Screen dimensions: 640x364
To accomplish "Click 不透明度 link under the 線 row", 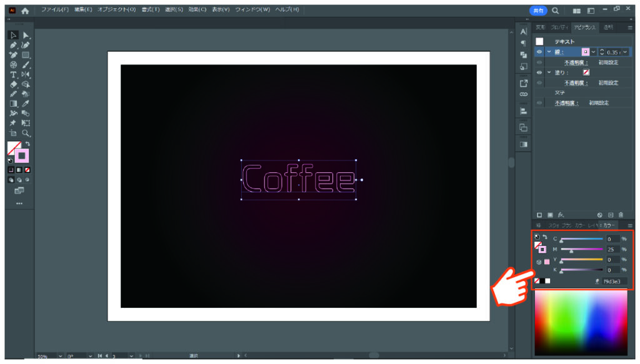I will [576, 62].
